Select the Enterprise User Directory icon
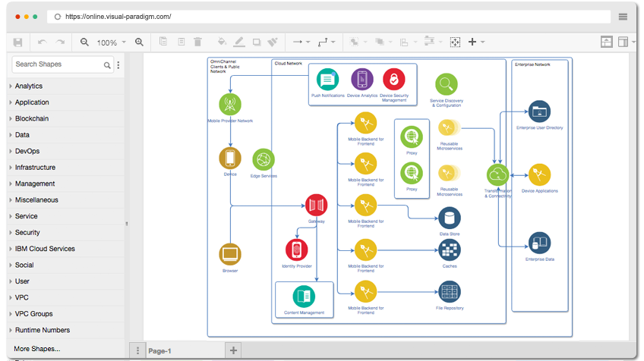Screen dimensions: 644x361 [539, 111]
